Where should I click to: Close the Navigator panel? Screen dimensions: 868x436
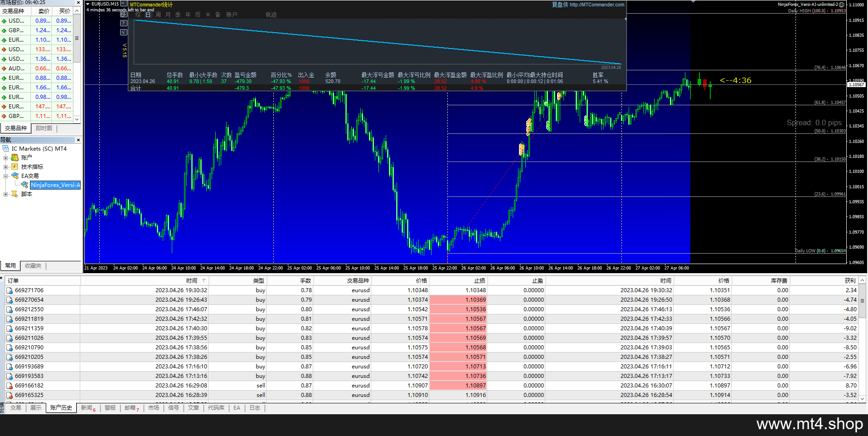78,140
